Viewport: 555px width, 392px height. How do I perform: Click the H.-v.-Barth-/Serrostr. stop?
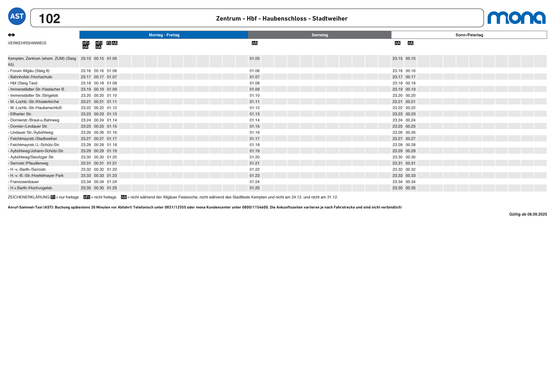pyautogui.click(x=27, y=169)
